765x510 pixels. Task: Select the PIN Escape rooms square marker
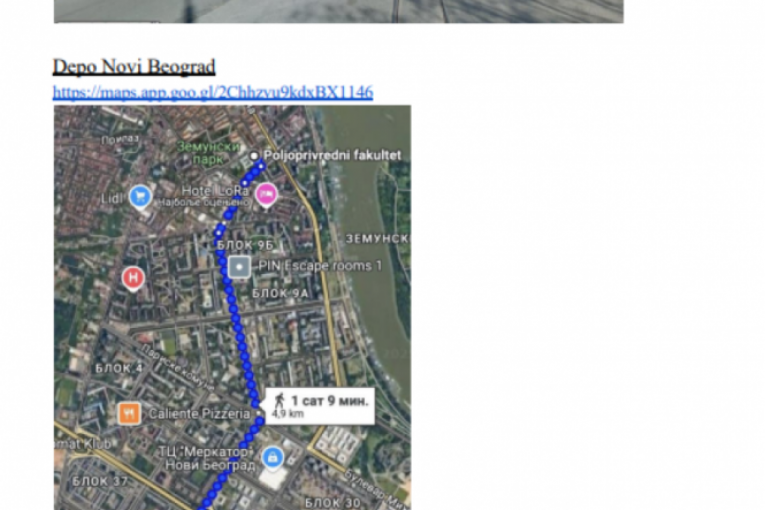click(x=240, y=267)
